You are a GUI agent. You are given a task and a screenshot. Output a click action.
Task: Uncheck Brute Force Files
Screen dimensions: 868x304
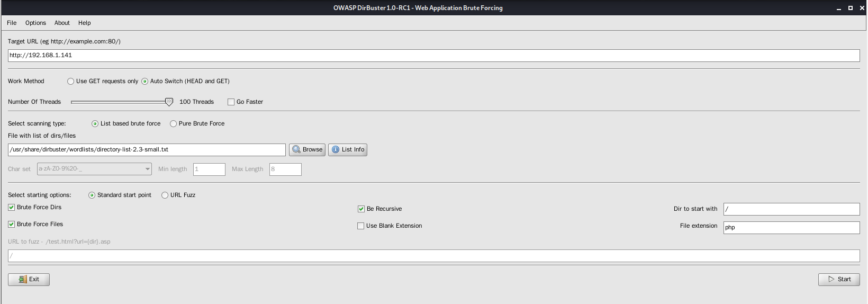tap(11, 224)
